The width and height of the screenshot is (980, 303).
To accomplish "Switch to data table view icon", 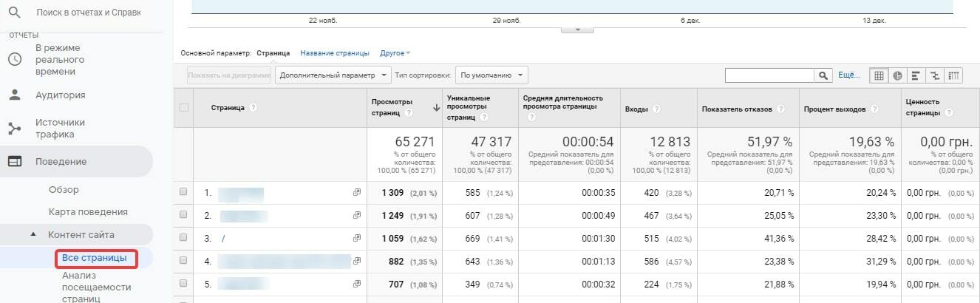I will pos(879,75).
